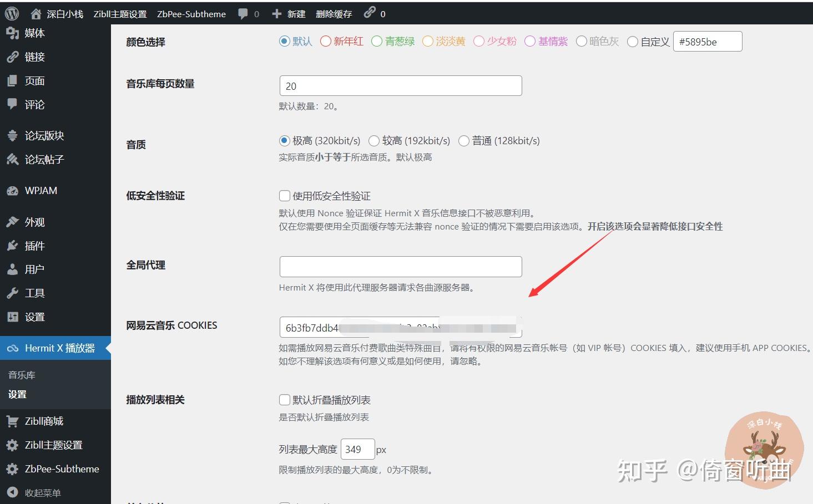Select the 新年红 color scheme radio
This screenshot has width=813, height=504.
click(325, 40)
